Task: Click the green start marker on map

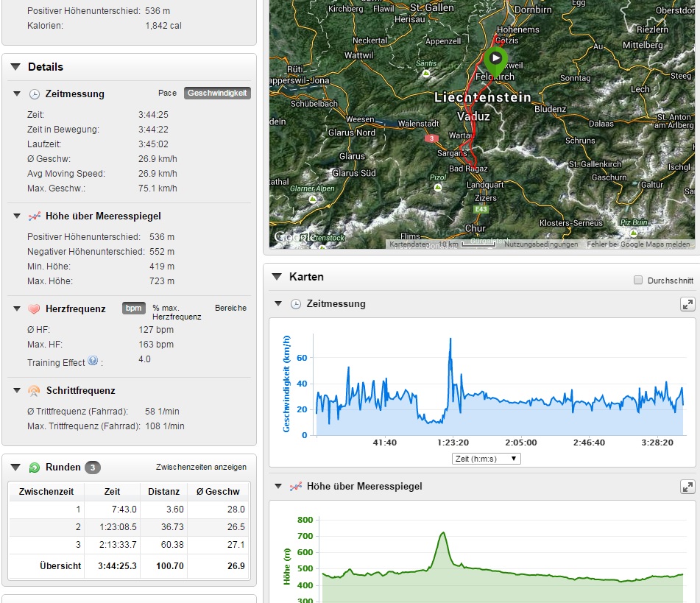Action: point(496,59)
